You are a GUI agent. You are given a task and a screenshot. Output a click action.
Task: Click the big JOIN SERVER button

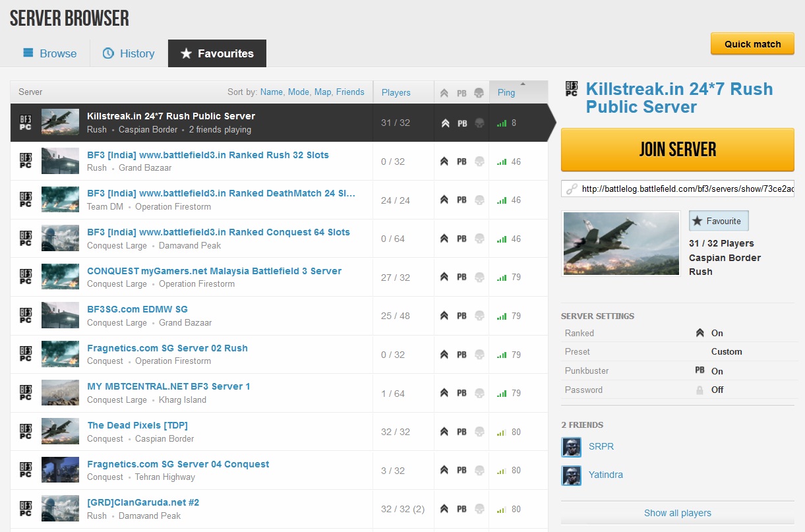[678, 150]
